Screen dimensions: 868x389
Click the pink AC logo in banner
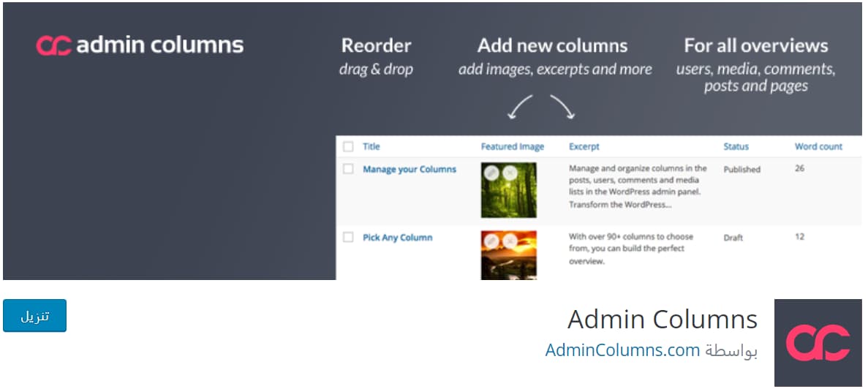[x=53, y=45]
